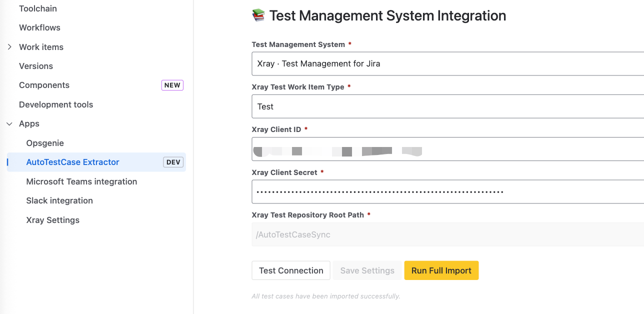644x314 pixels.
Task: Click the books icon in the heading
Action: 258,15
